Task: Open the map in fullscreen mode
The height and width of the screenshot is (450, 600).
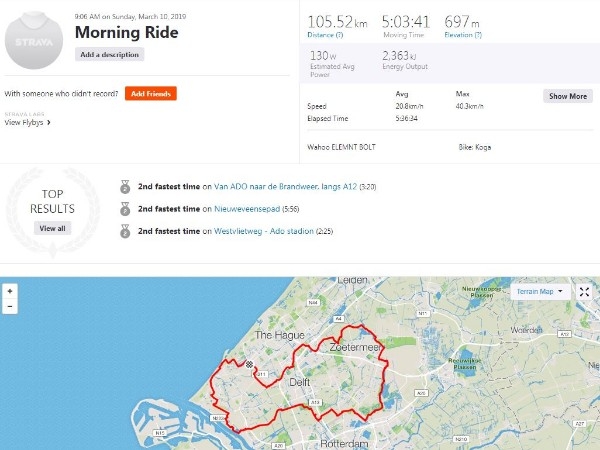Action: pos(584,292)
